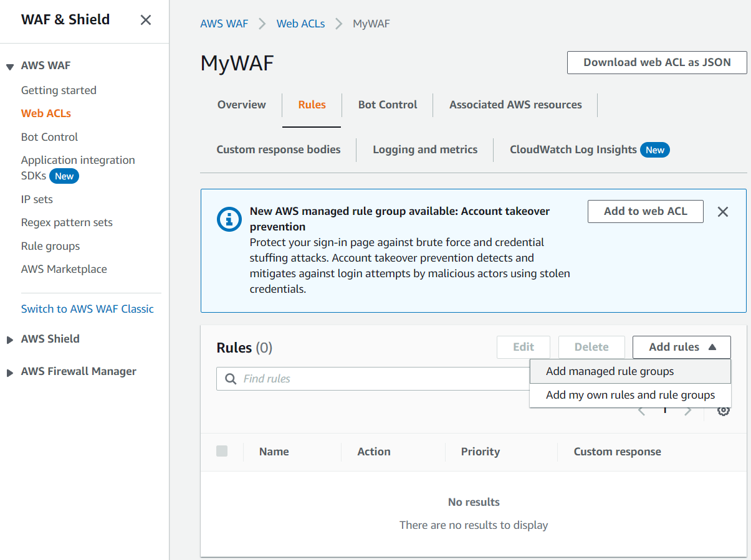Click the New badge beside CloudWatch Log Insights
The height and width of the screenshot is (560, 751).
click(655, 149)
